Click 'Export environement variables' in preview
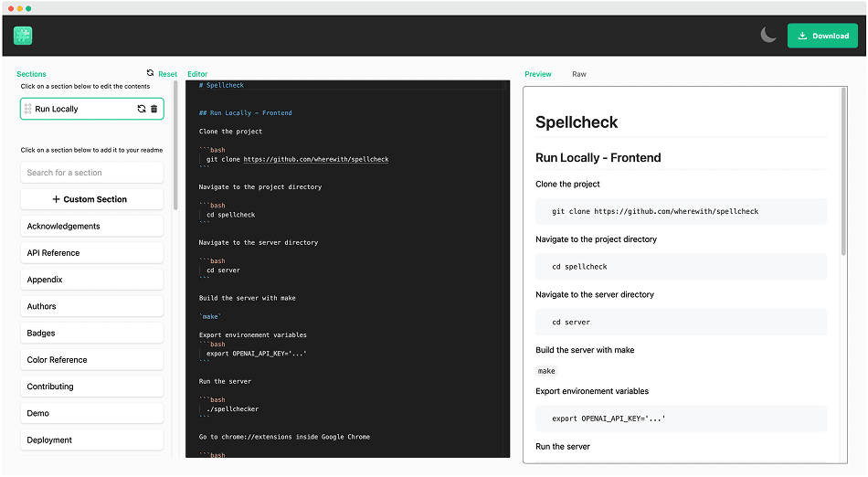This screenshot has height=477, width=868. tap(592, 391)
